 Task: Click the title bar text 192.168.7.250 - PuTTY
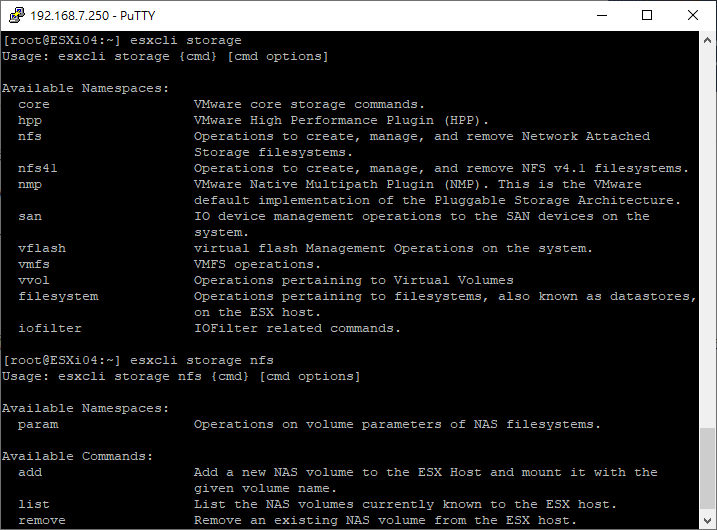[x=93, y=16]
